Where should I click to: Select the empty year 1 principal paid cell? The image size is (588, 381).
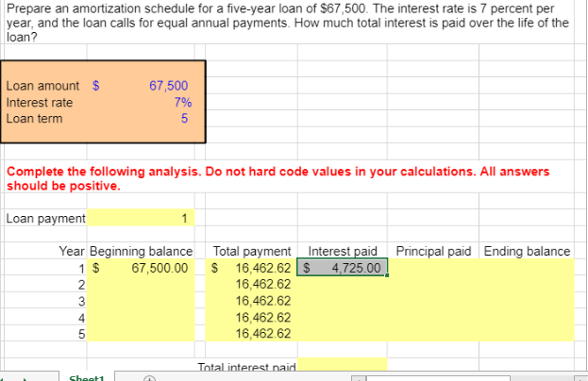(433, 268)
